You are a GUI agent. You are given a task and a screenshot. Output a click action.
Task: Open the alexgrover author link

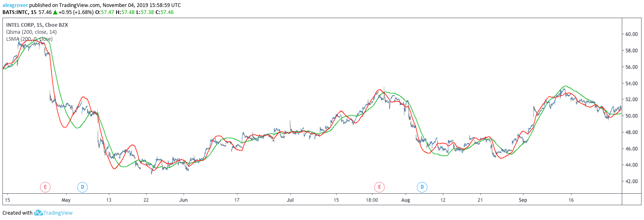[15, 5]
